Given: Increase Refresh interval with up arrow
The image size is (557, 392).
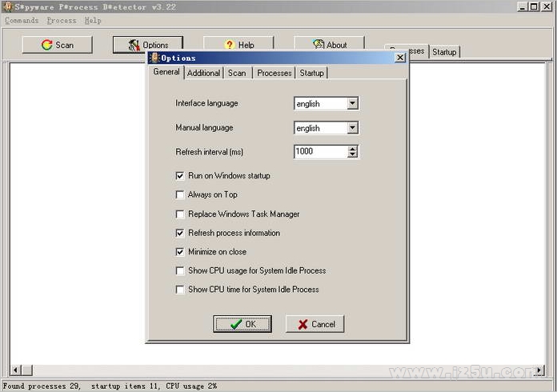Looking at the screenshot, I should [x=352, y=149].
